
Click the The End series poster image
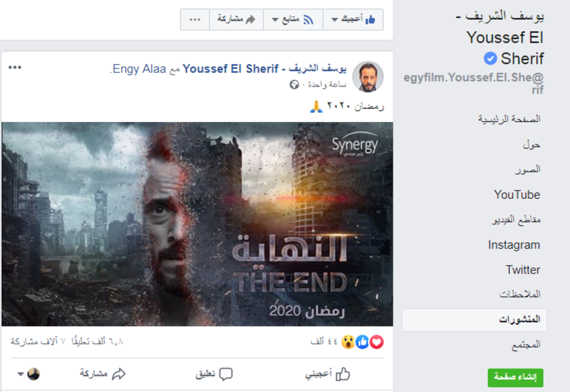point(197,224)
